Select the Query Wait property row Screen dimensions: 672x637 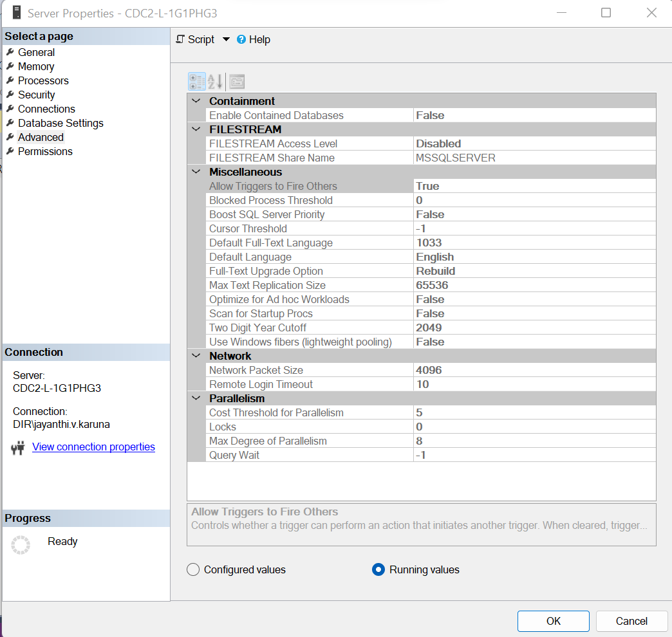(431, 454)
